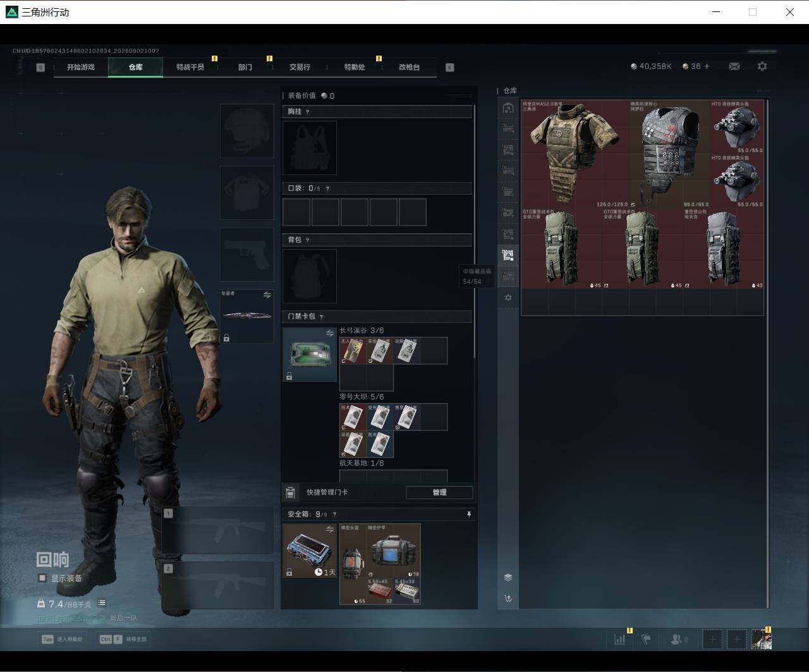
Task: Click the help icon beside 安全箱
Action: (334, 515)
